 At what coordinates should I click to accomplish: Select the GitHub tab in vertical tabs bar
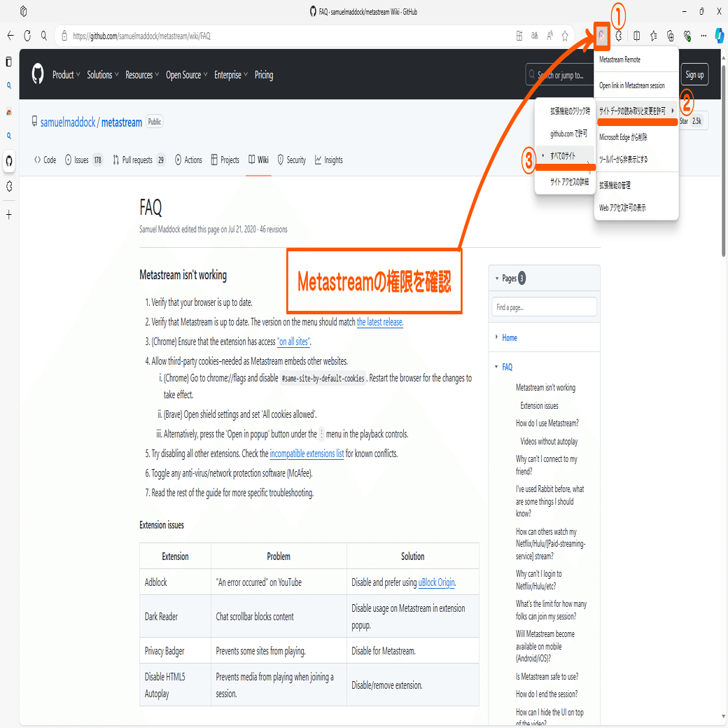[x=9, y=161]
